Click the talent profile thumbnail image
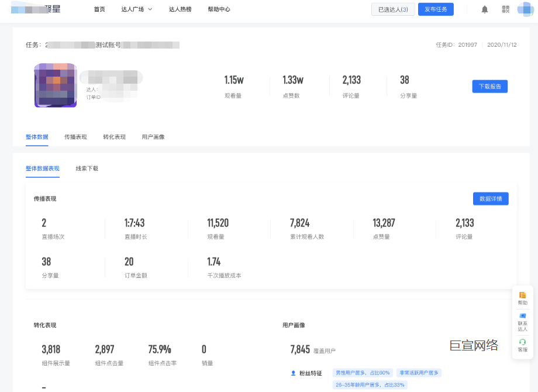 56,85
